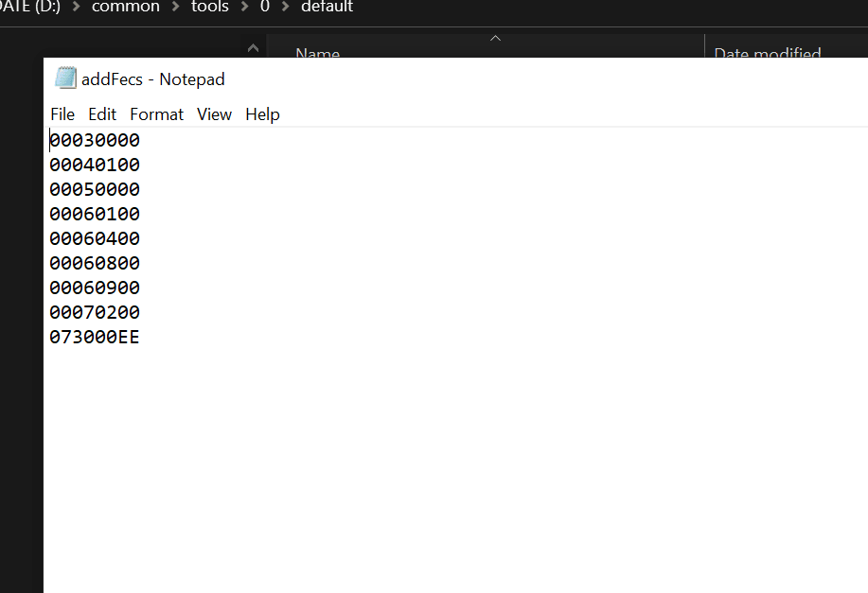Viewport: 868px width, 593px height.
Task: Click the Notepad icon in the title bar
Action: tap(64, 78)
